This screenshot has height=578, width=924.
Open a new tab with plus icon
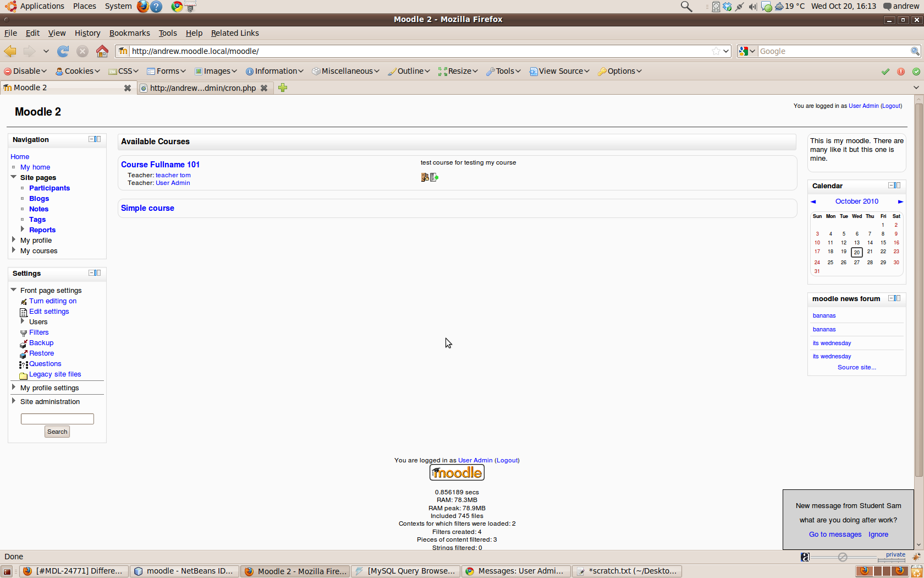coord(283,88)
